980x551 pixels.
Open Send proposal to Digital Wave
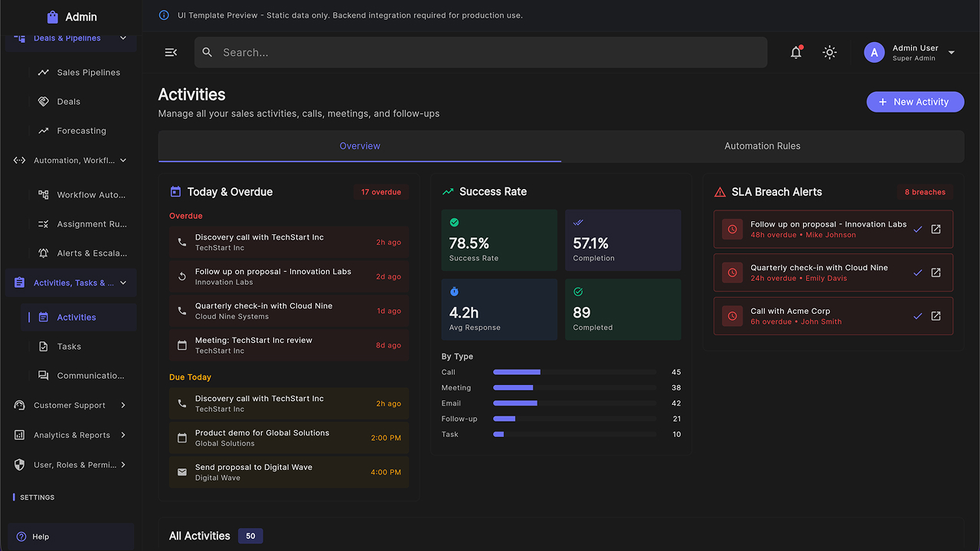pos(289,472)
